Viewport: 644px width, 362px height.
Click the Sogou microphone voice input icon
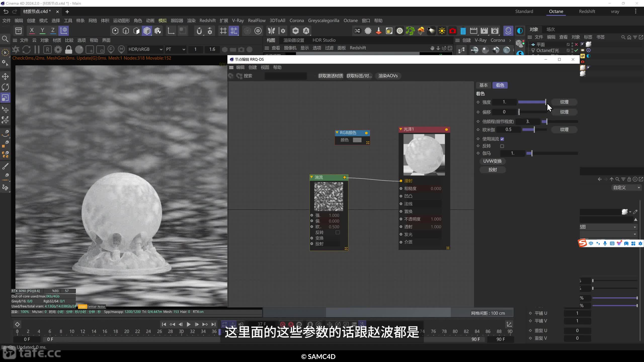pyautogui.click(x=605, y=243)
